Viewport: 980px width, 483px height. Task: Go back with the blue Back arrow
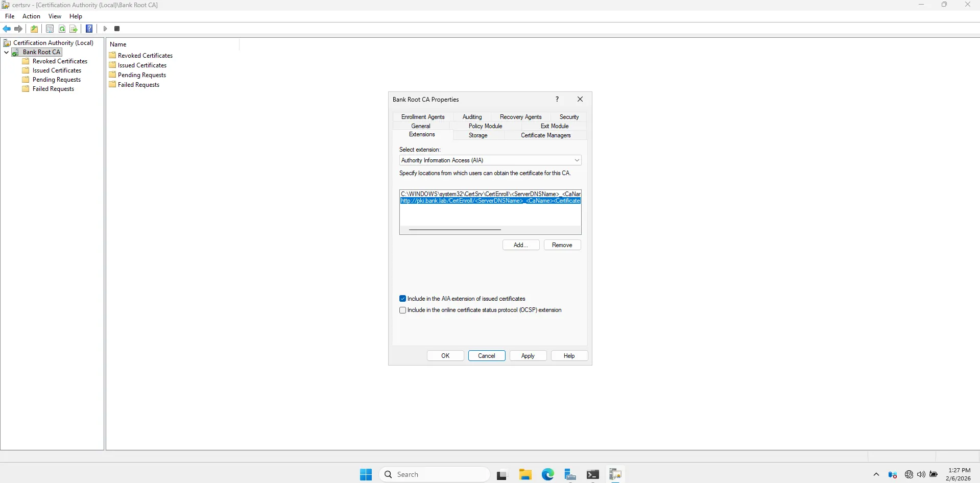7,29
